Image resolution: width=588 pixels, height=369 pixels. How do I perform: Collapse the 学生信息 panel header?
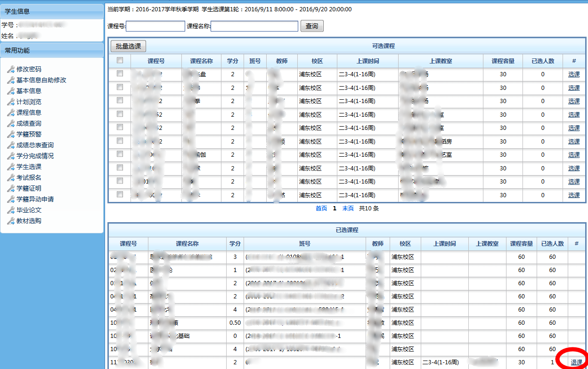pos(52,11)
